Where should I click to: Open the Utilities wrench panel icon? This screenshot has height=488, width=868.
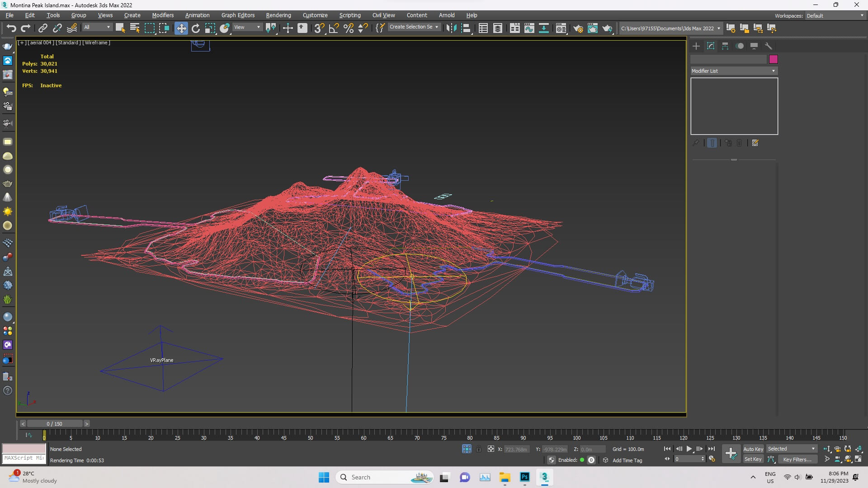tap(769, 46)
